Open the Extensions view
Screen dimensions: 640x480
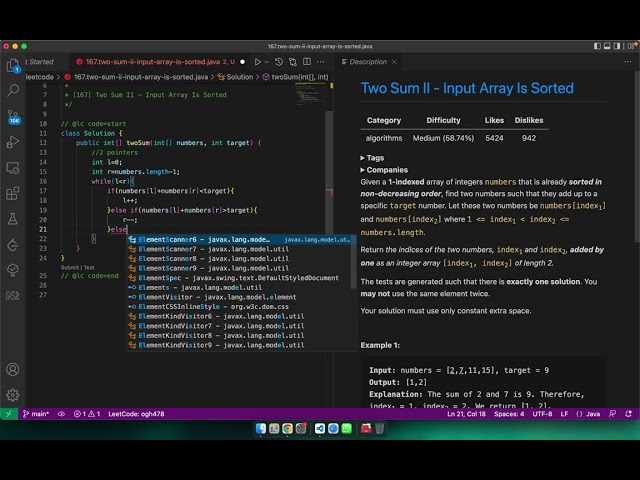pos(13,193)
